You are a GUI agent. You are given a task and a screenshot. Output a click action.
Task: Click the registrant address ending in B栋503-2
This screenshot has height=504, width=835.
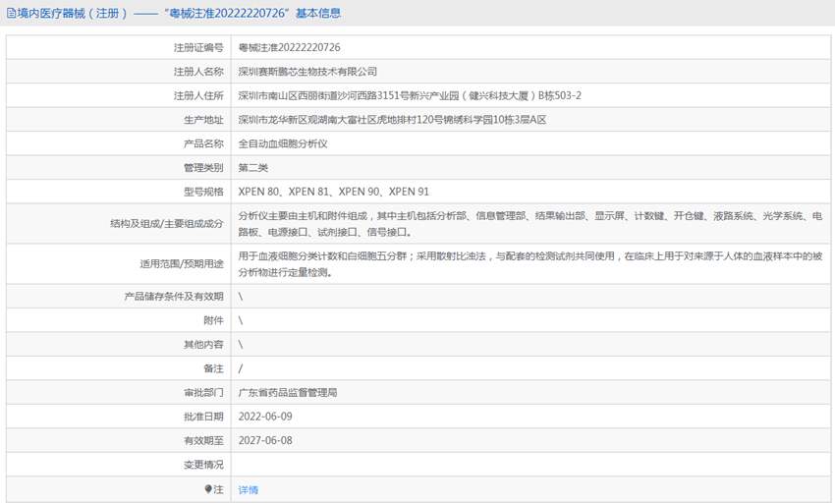410,95
